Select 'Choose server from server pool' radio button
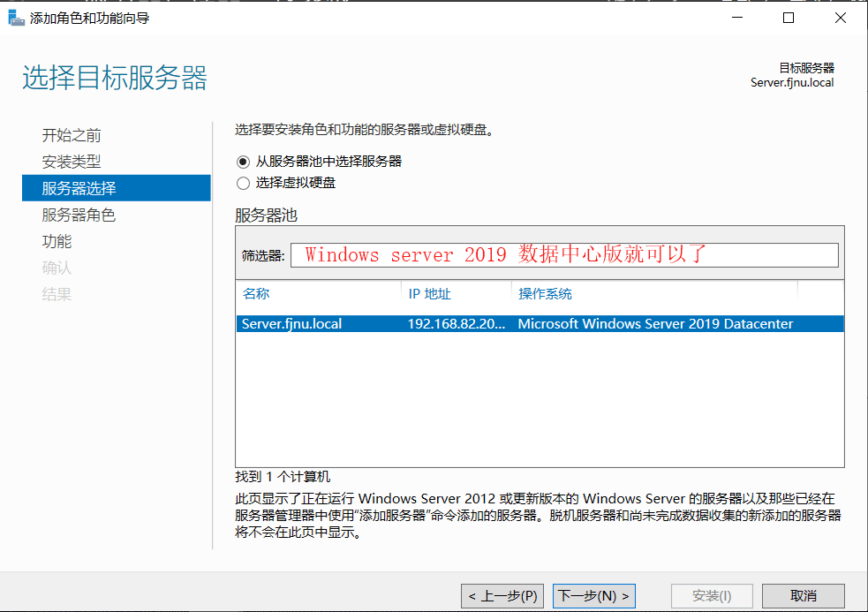 [x=244, y=162]
